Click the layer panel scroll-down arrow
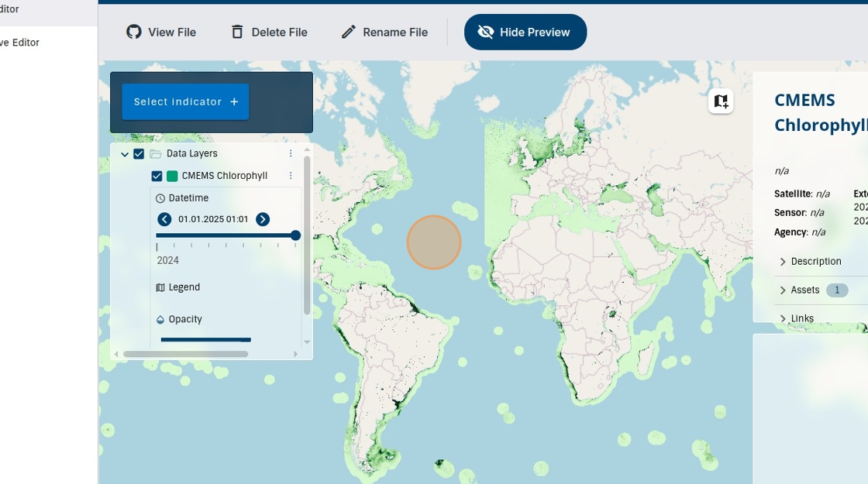This screenshot has height=484, width=868. pyautogui.click(x=307, y=342)
